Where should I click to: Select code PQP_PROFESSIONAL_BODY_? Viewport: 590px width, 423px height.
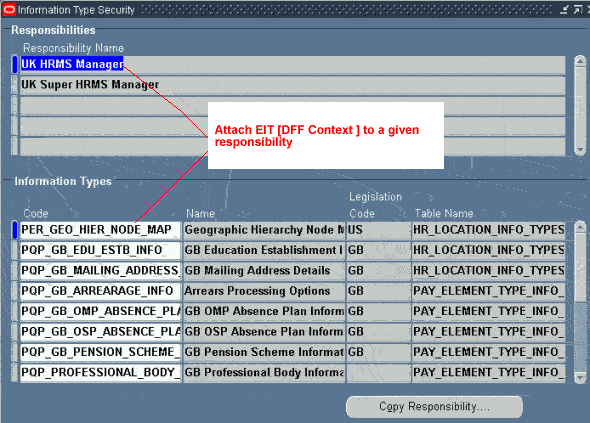(x=100, y=372)
